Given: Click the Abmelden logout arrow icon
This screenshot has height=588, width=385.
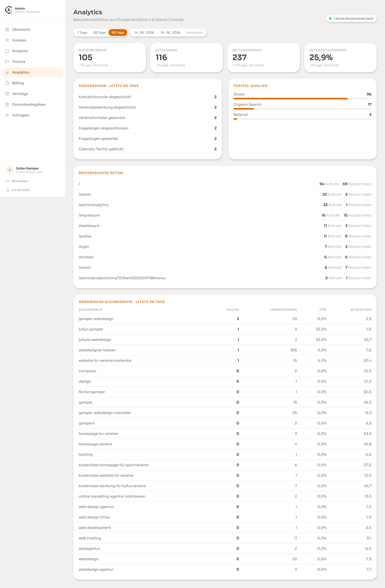Looking at the screenshot, I should (x=8, y=181).
